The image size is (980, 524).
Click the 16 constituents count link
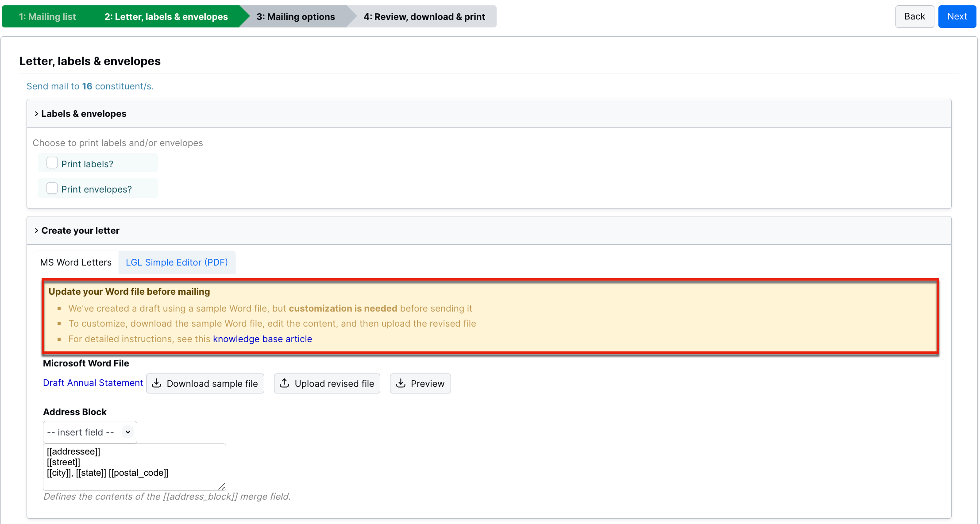87,86
